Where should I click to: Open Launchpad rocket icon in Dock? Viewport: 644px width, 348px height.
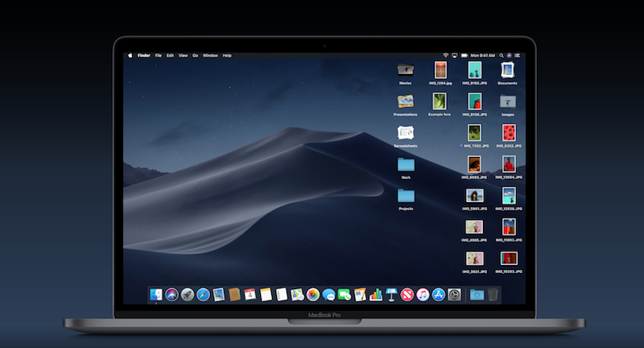point(187,295)
